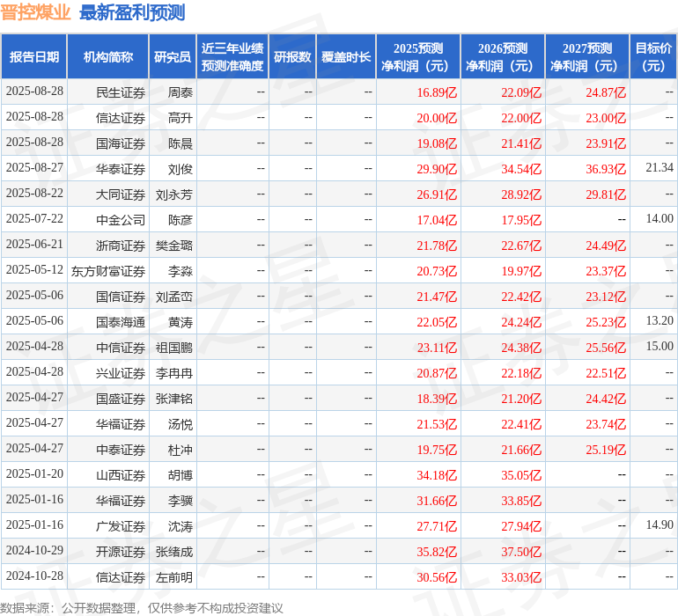
Task: Click the 目标价 column header
Action: pyautogui.click(x=653, y=56)
